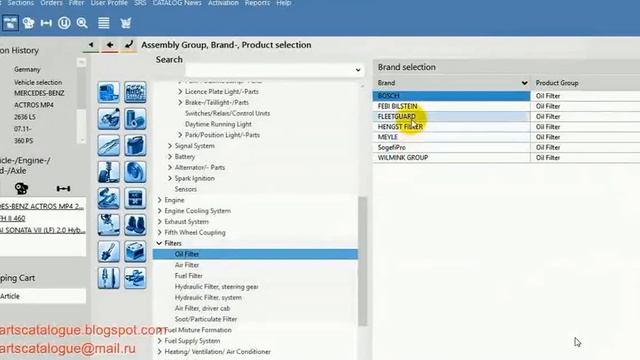Select the air conditioning category icon
Screen dimensions: 640x360
point(135,198)
